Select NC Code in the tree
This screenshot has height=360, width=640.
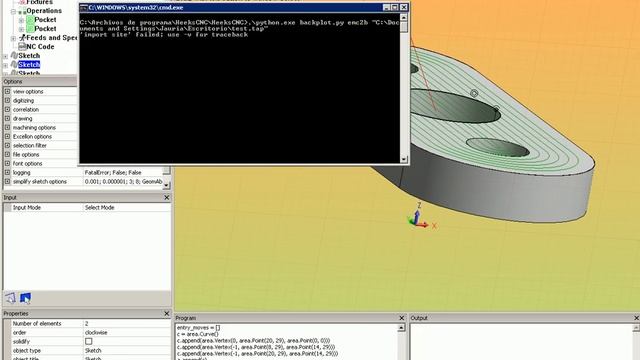40,47
